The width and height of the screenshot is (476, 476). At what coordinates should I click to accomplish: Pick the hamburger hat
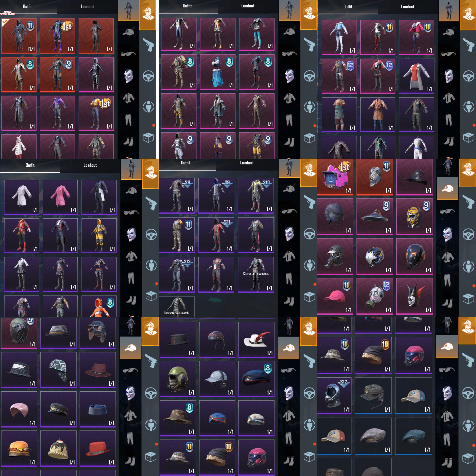click(x=19, y=449)
